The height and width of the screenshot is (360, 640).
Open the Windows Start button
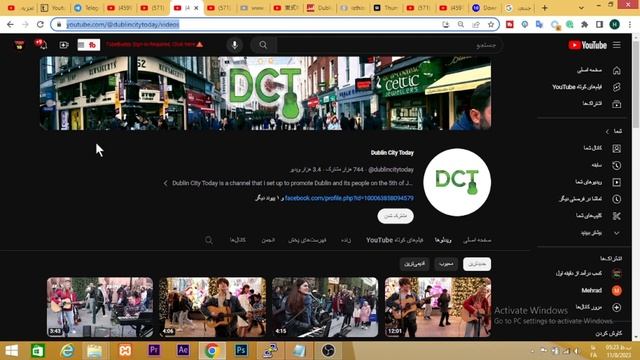tap(11, 351)
